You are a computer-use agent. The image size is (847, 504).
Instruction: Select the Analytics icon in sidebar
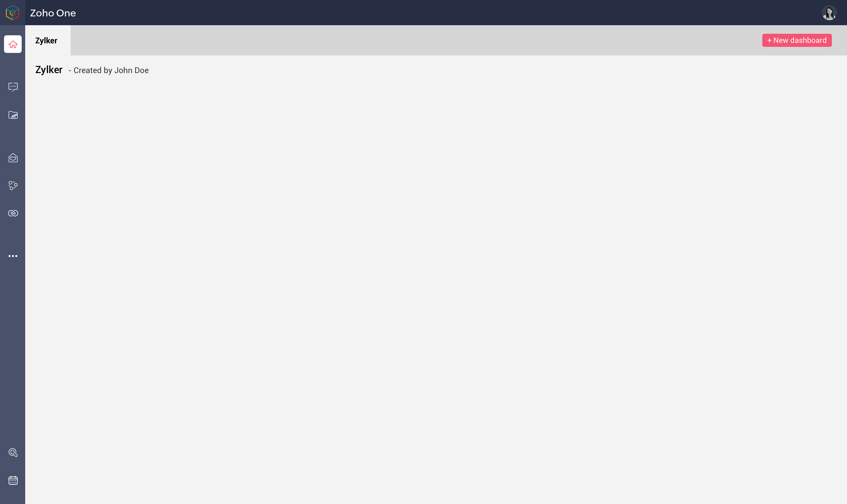(13, 115)
